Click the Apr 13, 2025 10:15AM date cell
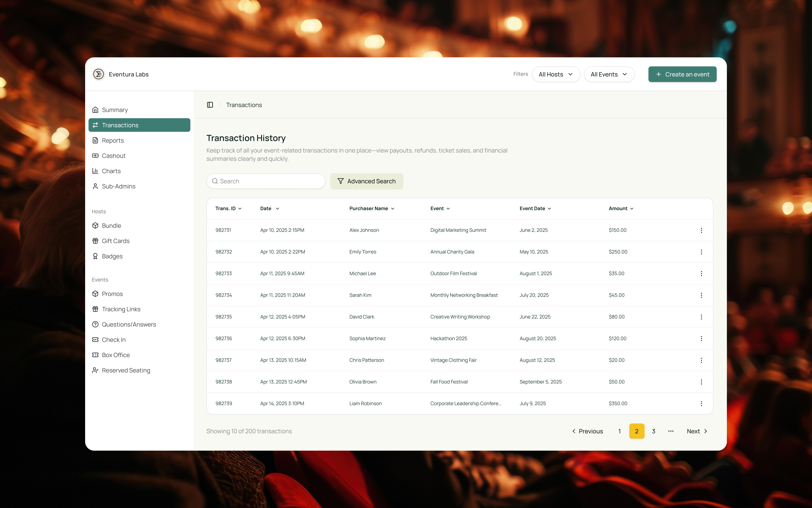 click(283, 360)
